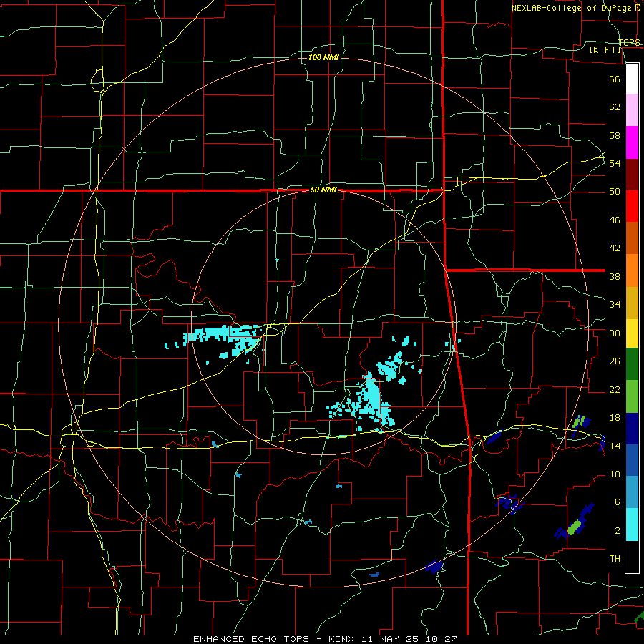Select the navy swatch between 18 and 14
The image size is (644, 644).
632,429
